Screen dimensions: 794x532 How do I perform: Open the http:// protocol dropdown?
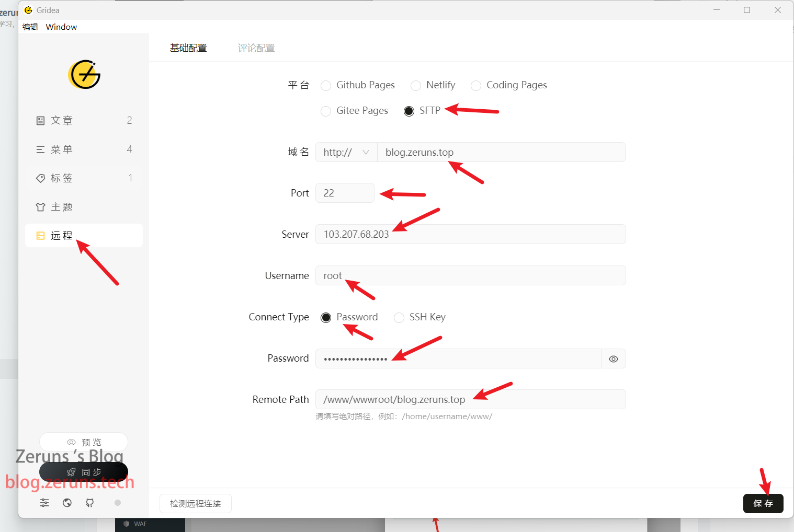[346, 152]
